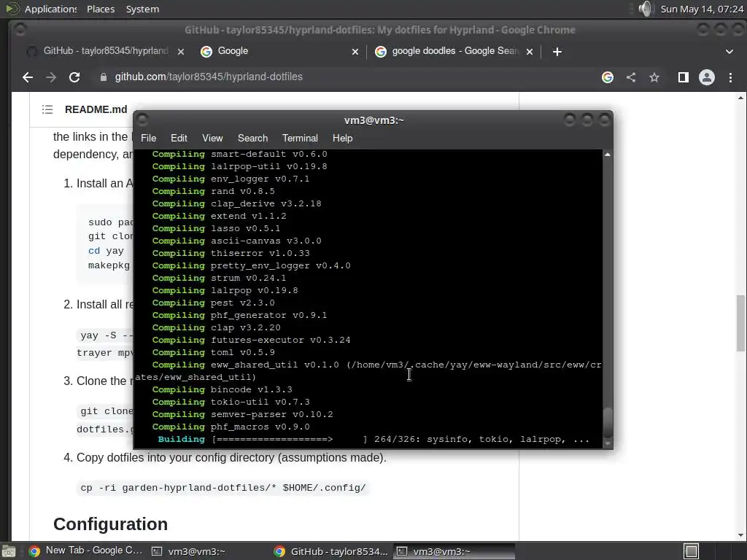Screen dimensions: 747x560
Task: Open a new Chrome tab
Action: pyautogui.click(x=557, y=52)
